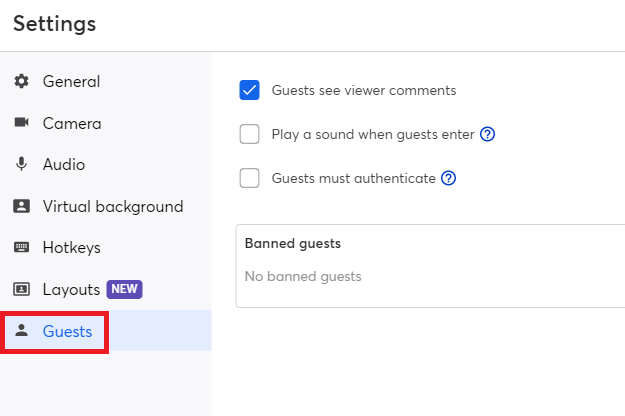Check the Guests must authenticate box
Viewport: 625px width, 416px height.
(250, 179)
